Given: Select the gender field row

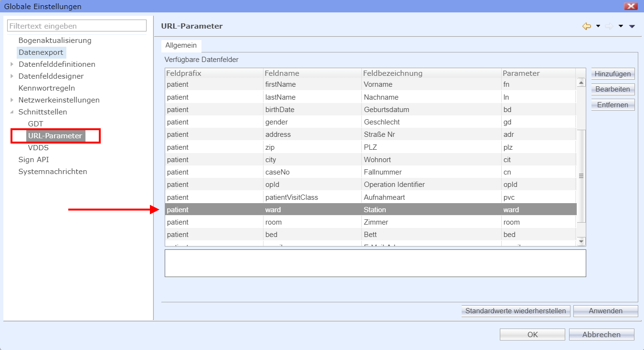Looking at the screenshot, I should coord(370,122).
